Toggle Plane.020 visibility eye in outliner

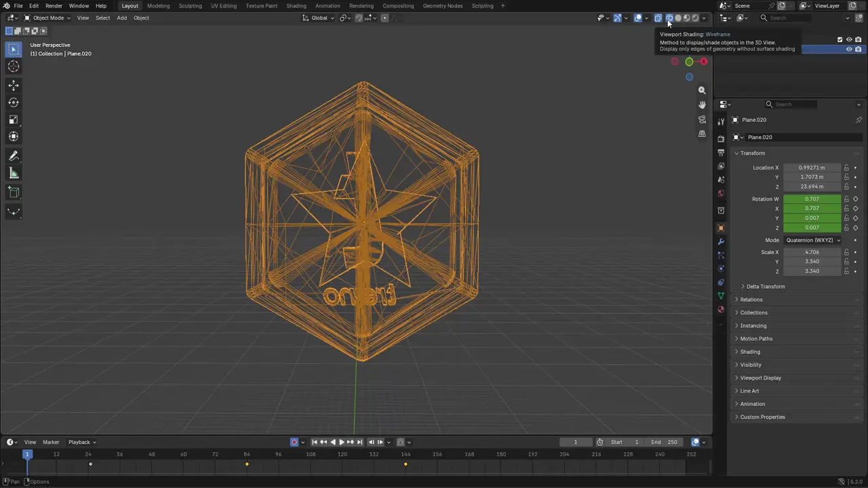click(x=848, y=49)
